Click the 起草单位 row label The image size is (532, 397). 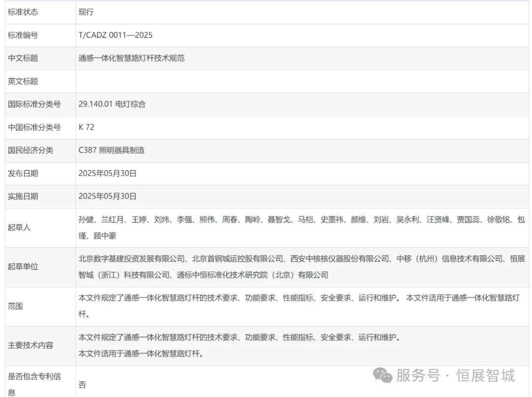(x=23, y=266)
